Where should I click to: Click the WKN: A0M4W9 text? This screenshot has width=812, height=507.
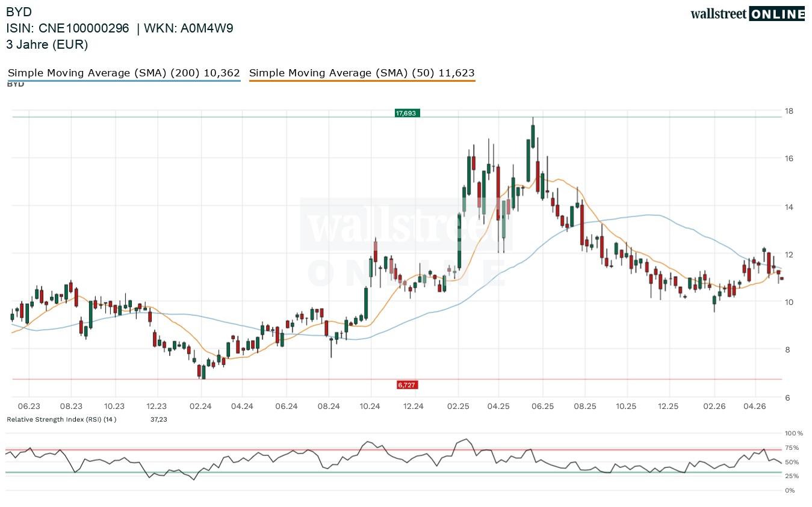[188, 28]
